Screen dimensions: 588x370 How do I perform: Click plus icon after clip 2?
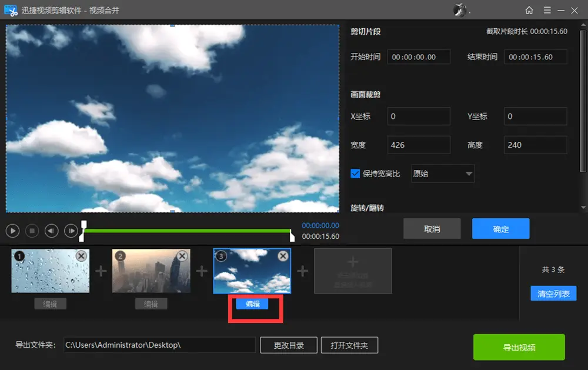click(x=202, y=271)
